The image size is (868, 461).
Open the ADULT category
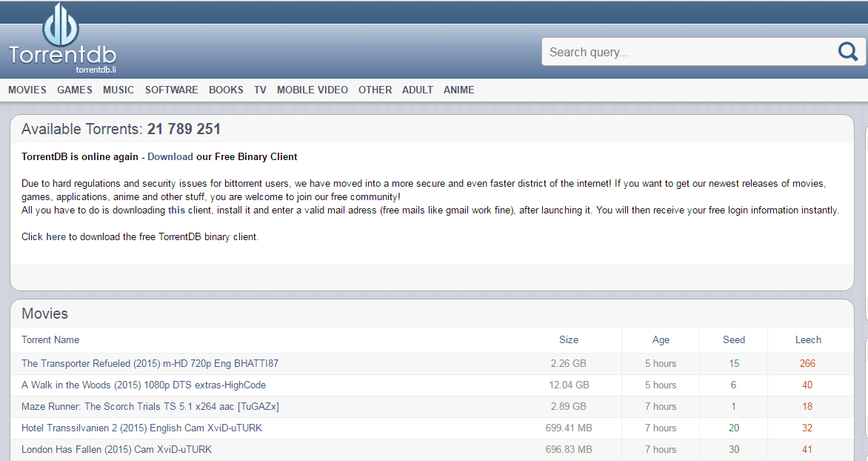point(418,90)
